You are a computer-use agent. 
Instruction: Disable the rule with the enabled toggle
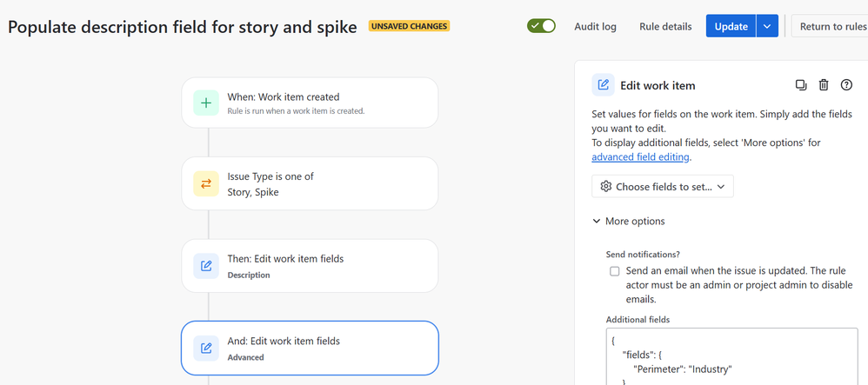click(x=541, y=26)
